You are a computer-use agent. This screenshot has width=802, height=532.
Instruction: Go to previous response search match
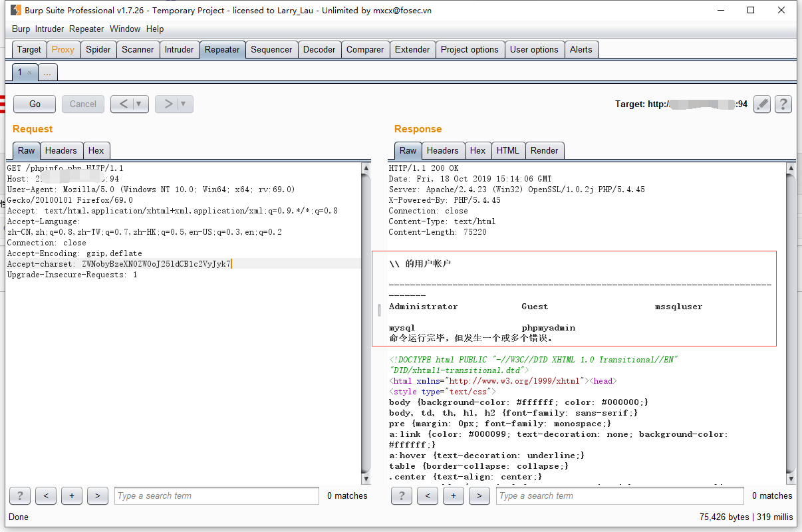[x=428, y=495]
